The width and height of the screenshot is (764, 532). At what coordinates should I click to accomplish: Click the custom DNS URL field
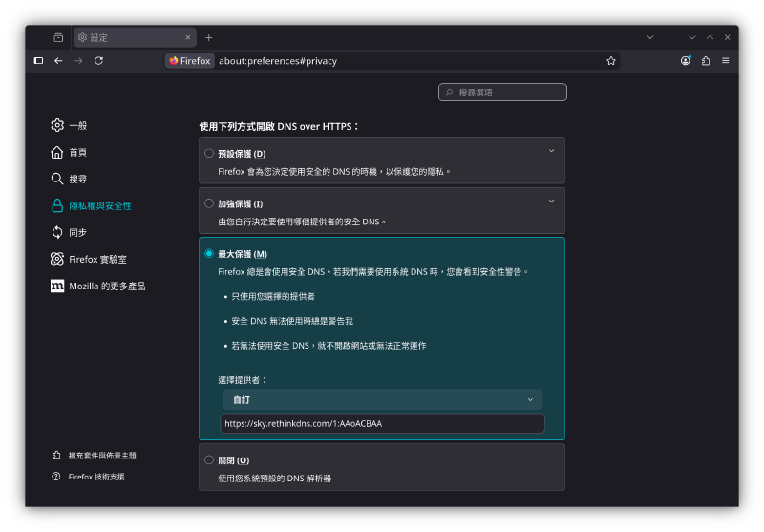(382, 423)
